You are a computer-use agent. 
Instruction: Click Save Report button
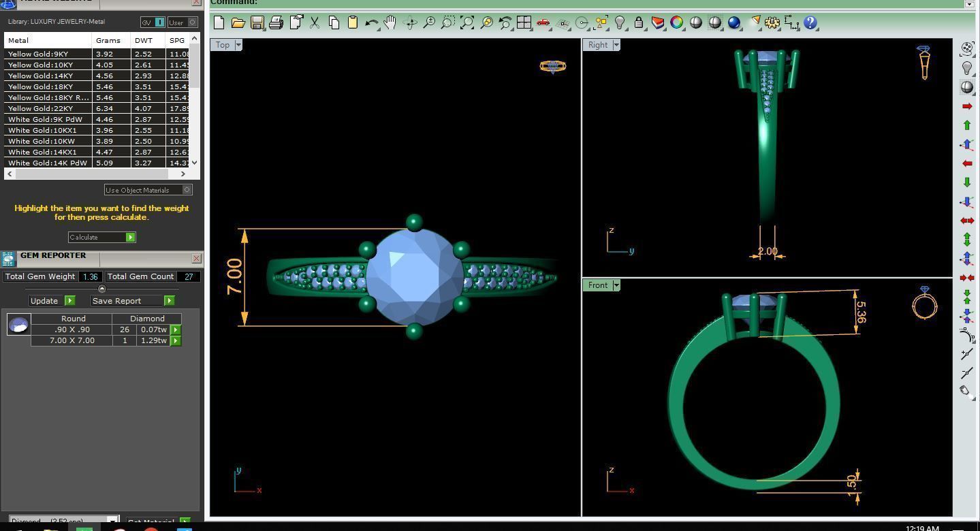point(133,300)
